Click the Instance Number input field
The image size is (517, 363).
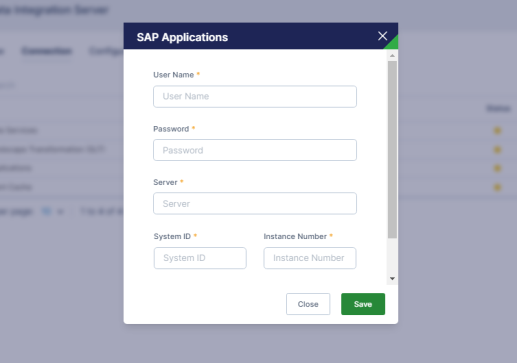click(310, 258)
